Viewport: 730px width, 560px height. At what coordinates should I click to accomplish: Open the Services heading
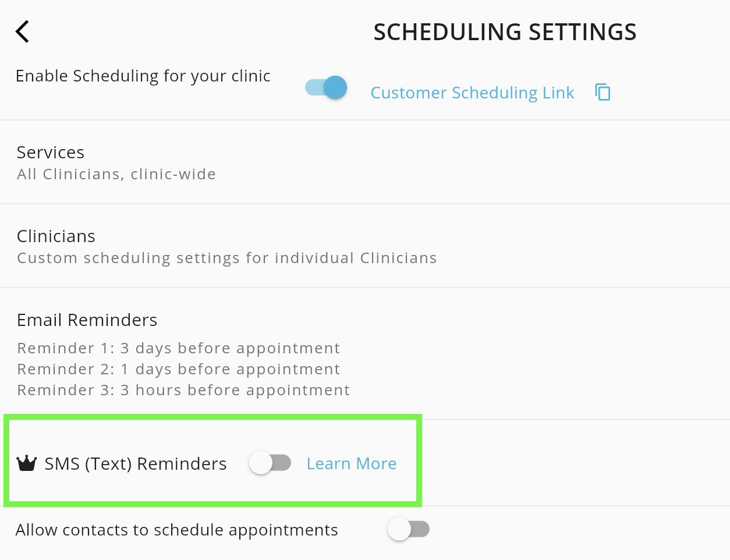(x=51, y=153)
